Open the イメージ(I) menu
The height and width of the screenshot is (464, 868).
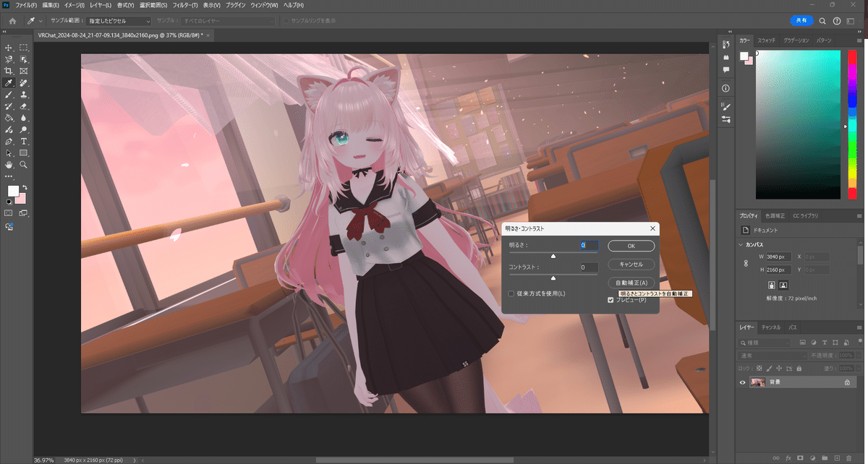[74, 5]
